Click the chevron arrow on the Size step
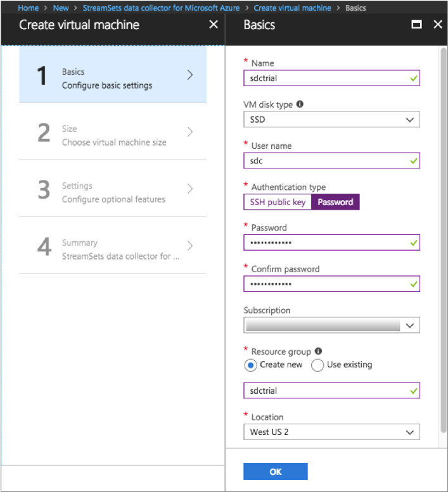448x492 pixels. point(190,132)
